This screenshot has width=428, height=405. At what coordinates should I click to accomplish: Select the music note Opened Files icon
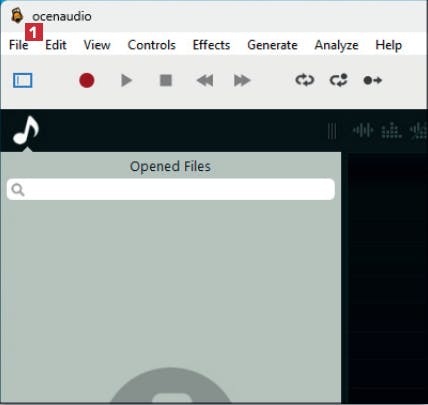[26, 130]
